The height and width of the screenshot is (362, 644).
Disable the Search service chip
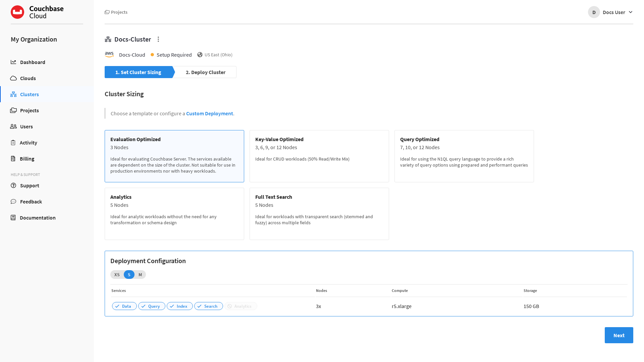pyautogui.click(x=208, y=306)
